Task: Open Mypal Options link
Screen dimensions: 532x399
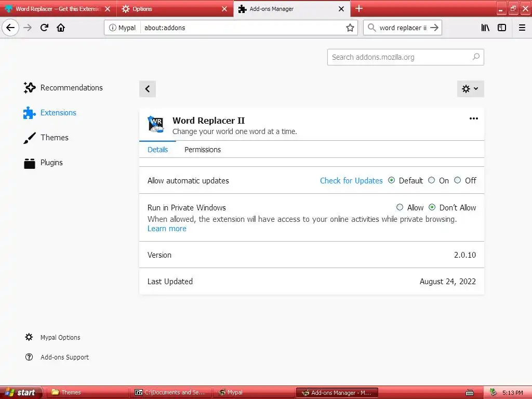Action: pos(60,337)
